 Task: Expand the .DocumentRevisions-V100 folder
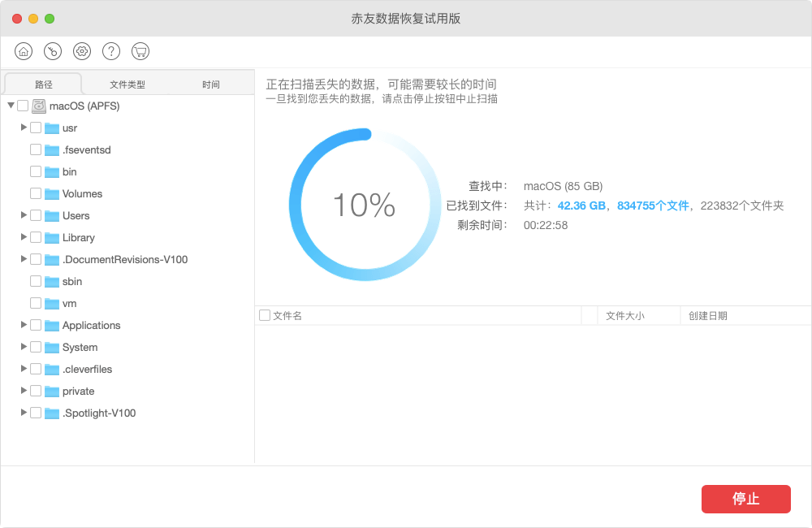24,258
